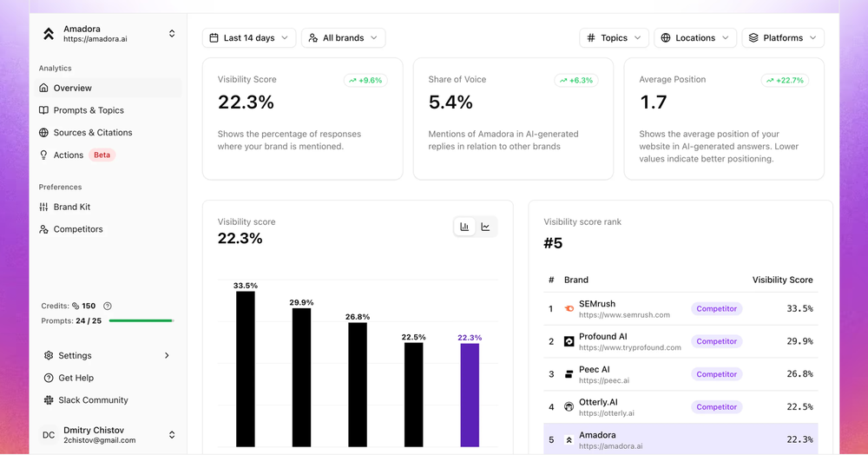The height and width of the screenshot is (455, 868).
Task: Click the Otterly.AI brand logo icon
Action: click(x=569, y=407)
